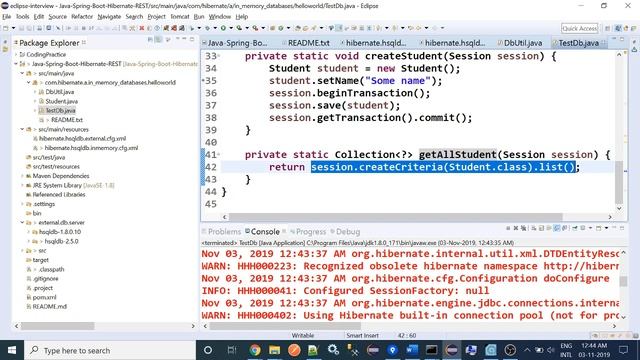Click Collapse All icon in Package Explorer
This screenshot has height=360, width=640.
(150, 40)
